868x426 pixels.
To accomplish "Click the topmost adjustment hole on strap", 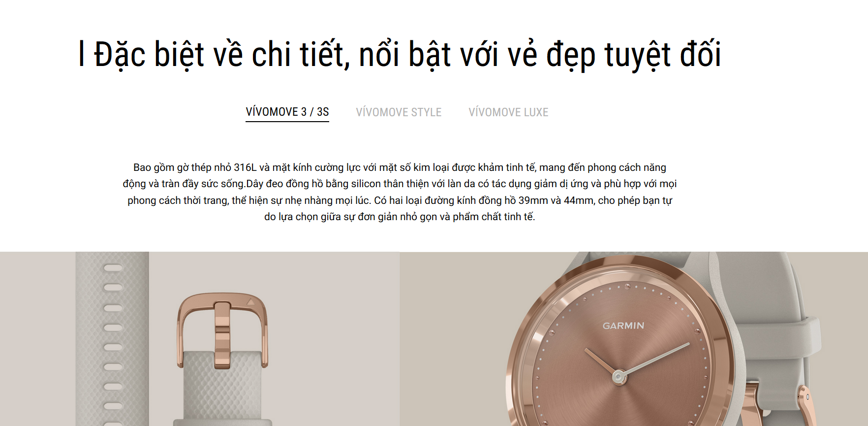I will tap(113, 268).
